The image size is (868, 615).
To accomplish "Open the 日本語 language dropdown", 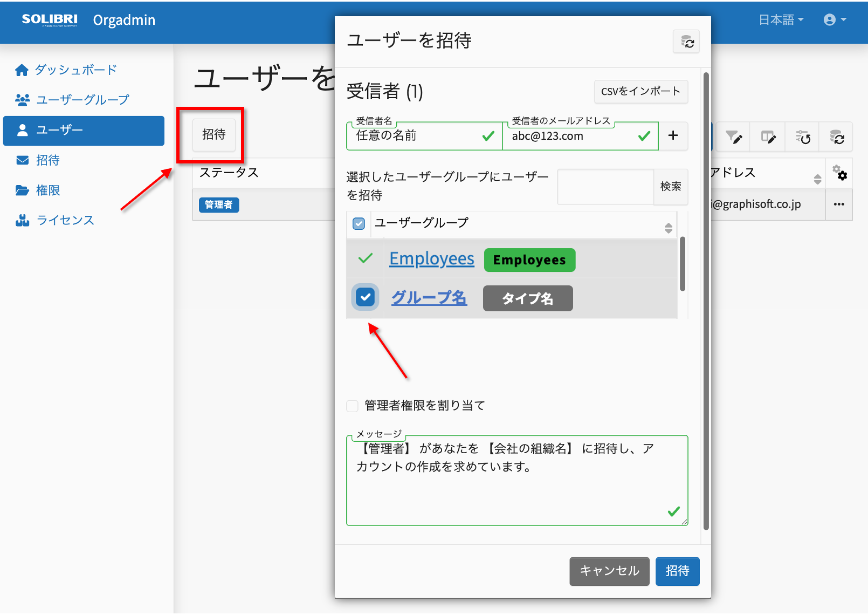I will pyautogui.click(x=781, y=20).
